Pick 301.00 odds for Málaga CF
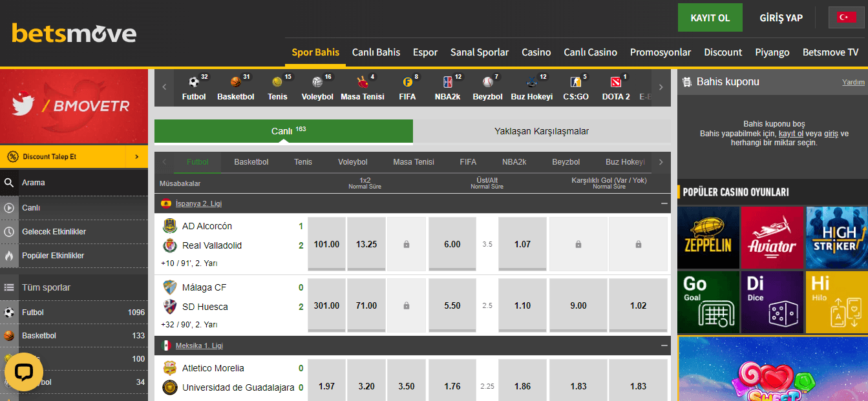The image size is (868, 401). point(326,305)
